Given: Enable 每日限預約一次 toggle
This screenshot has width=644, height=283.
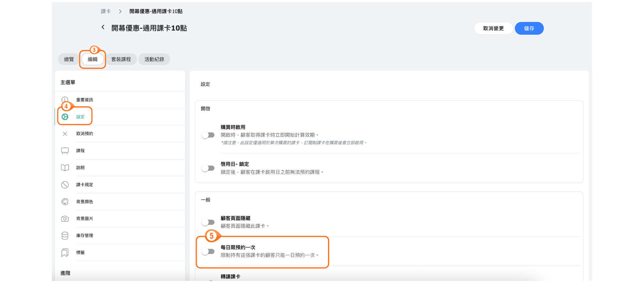Looking at the screenshot, I should (x=208, y=252).
